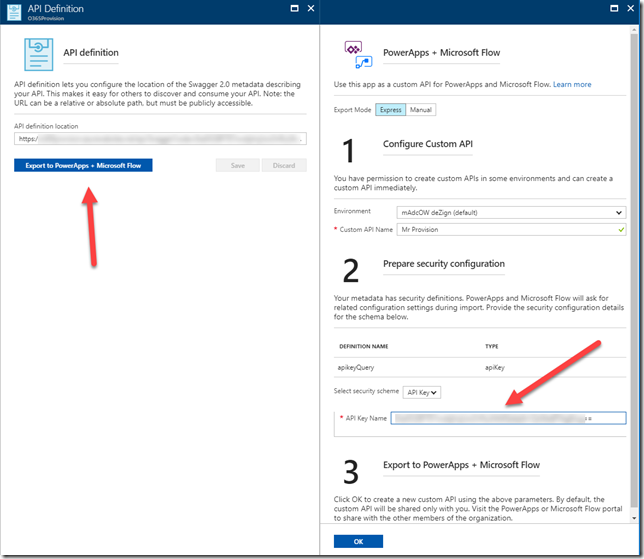This screenshot has width=644, height=559.
Task: Focus the API definition location field
Action: point(160,139)
